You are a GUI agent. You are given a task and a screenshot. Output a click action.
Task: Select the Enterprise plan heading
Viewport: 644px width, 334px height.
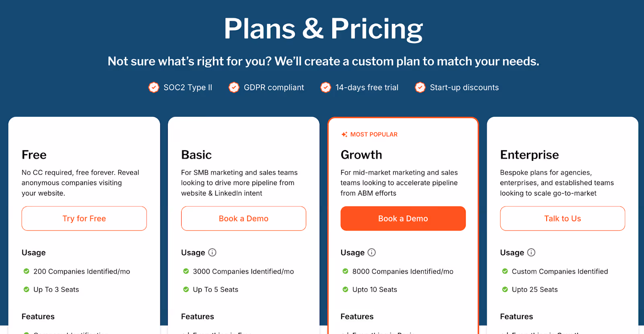[x=529, y=155]
